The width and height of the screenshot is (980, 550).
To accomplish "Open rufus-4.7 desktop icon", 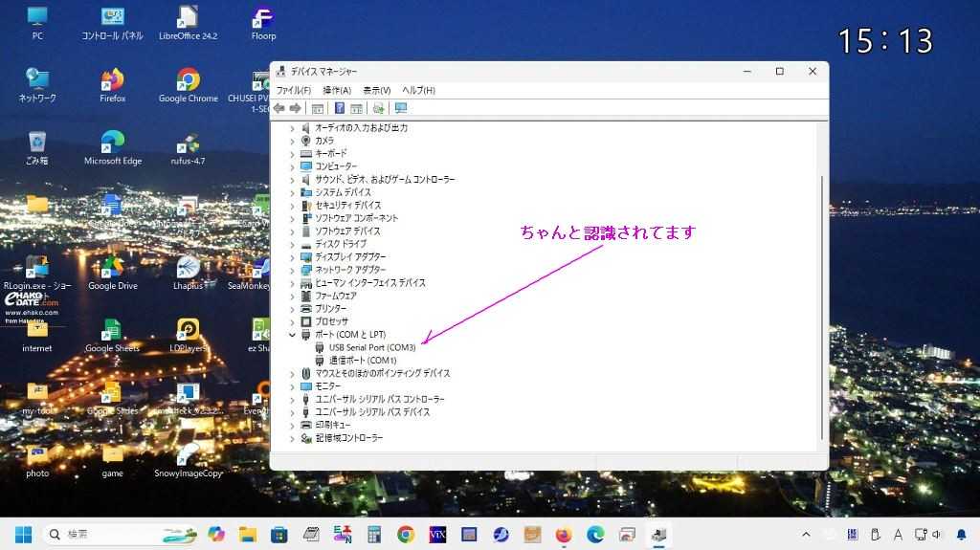I will click(x=188, y=147).
